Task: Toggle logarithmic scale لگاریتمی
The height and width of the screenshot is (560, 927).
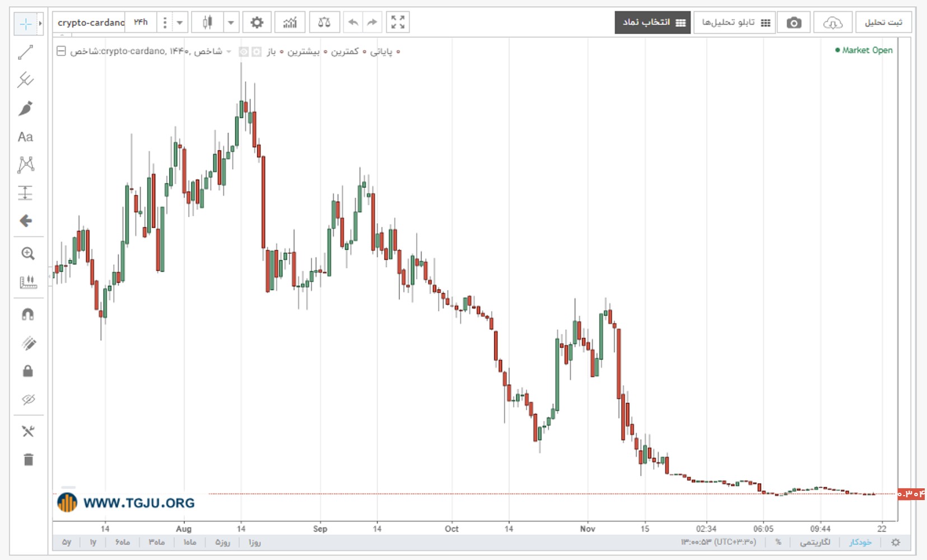Action: [x=815, y=542]
